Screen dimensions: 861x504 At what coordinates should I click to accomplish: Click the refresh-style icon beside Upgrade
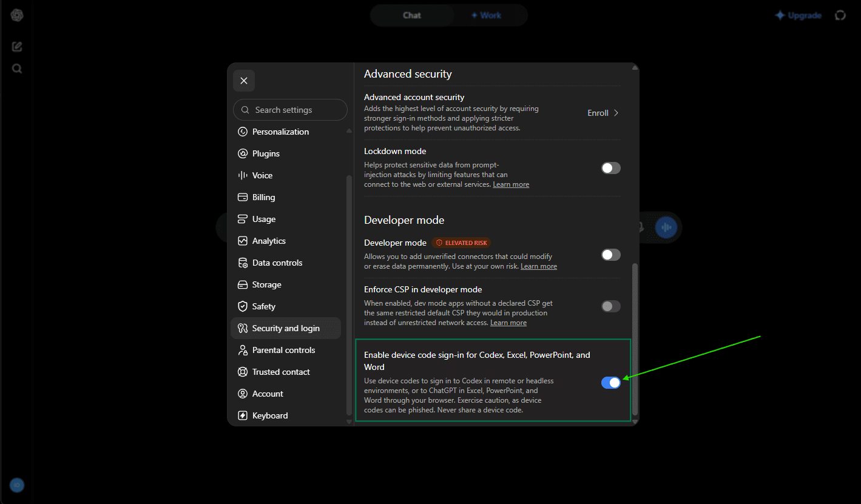point(840,15)
